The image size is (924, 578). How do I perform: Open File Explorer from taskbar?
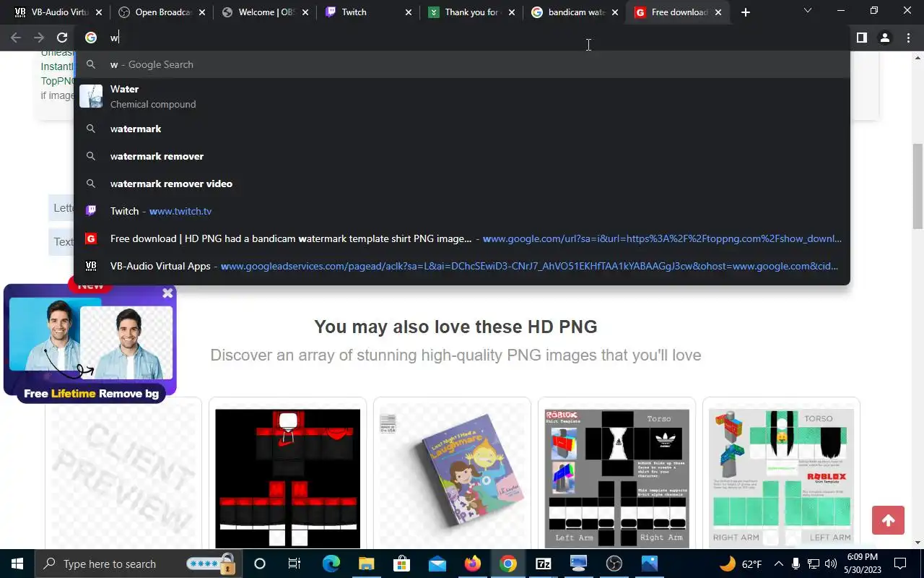pos(366,564)
